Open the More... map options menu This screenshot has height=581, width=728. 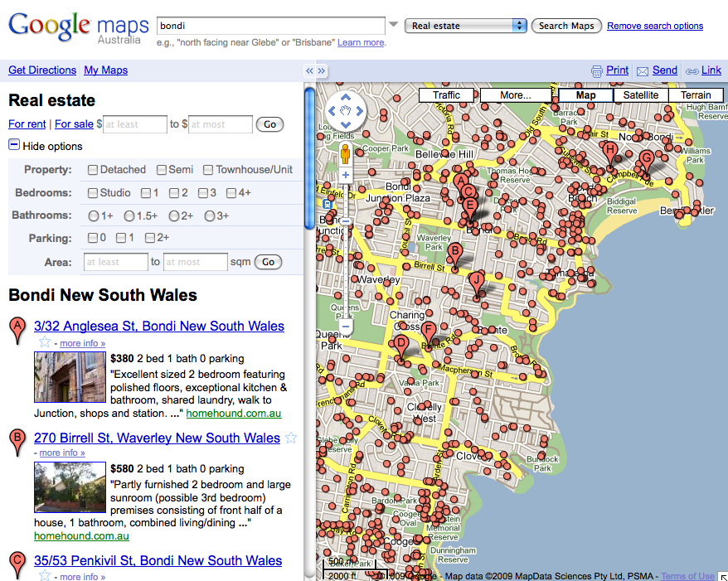(516, 95)
